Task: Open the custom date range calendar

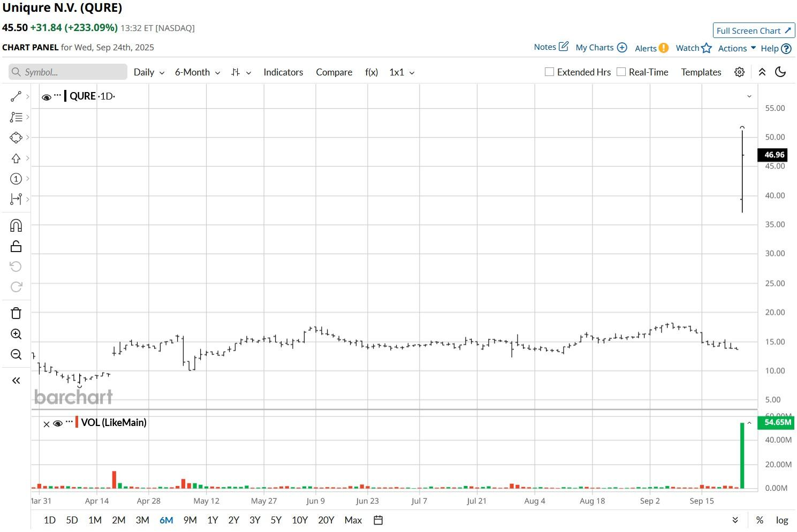Action: coord(378,520)
